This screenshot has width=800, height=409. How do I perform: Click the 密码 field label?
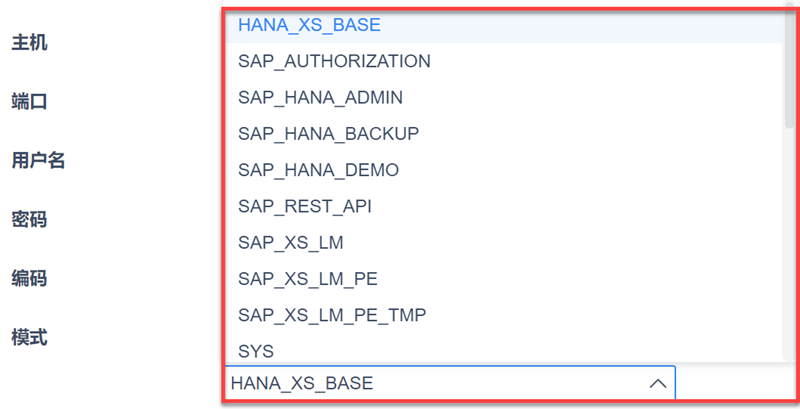pyautogui.click(x=29, y=219)
